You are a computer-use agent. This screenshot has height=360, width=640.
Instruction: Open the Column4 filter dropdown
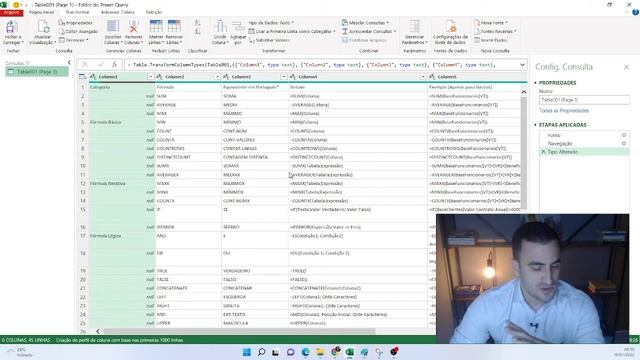click(x=423, y=77)
